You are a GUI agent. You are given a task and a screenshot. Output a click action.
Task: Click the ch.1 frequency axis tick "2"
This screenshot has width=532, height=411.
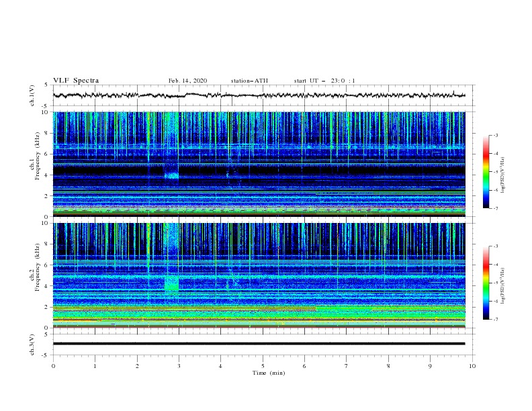46,196
